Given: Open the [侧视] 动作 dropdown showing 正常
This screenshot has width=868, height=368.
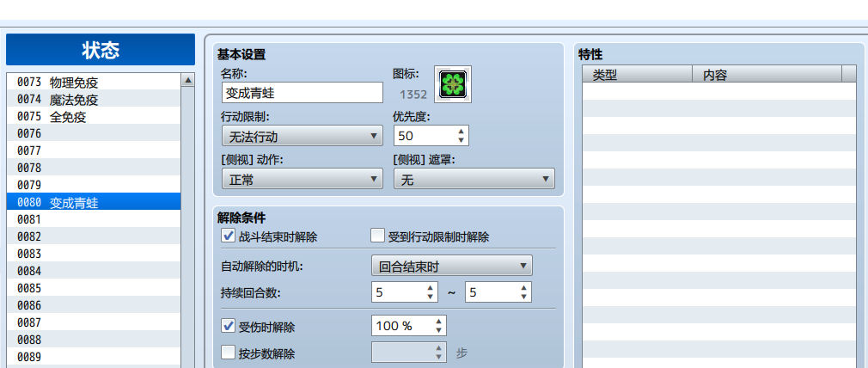Looking at the screenshot, I should coord(303,179).
